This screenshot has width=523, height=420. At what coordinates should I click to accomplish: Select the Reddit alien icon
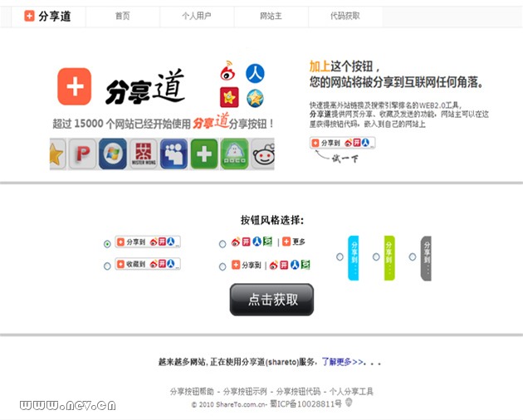[x=263, y=154]
